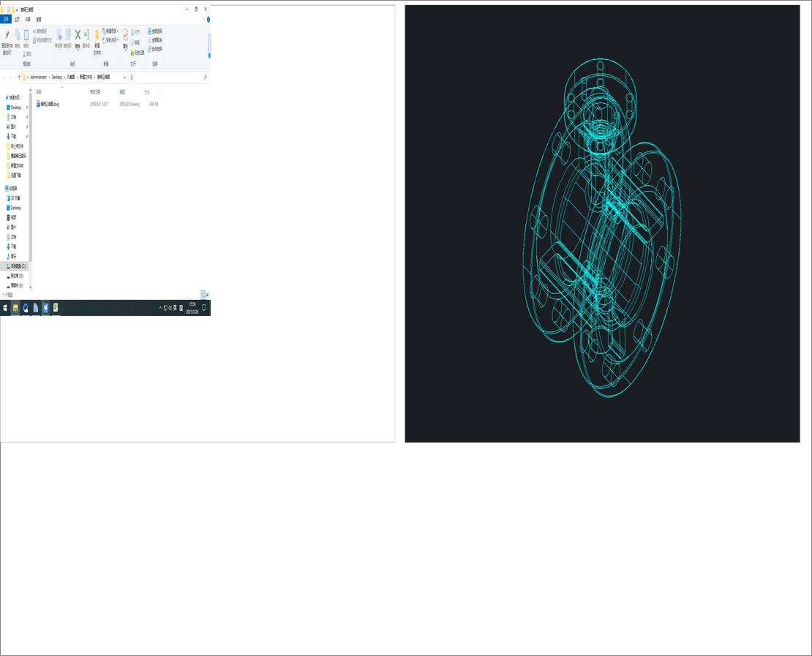812x656 pixels.
Task: Show hidden system tray icons
Action: [x=160, y=308]
